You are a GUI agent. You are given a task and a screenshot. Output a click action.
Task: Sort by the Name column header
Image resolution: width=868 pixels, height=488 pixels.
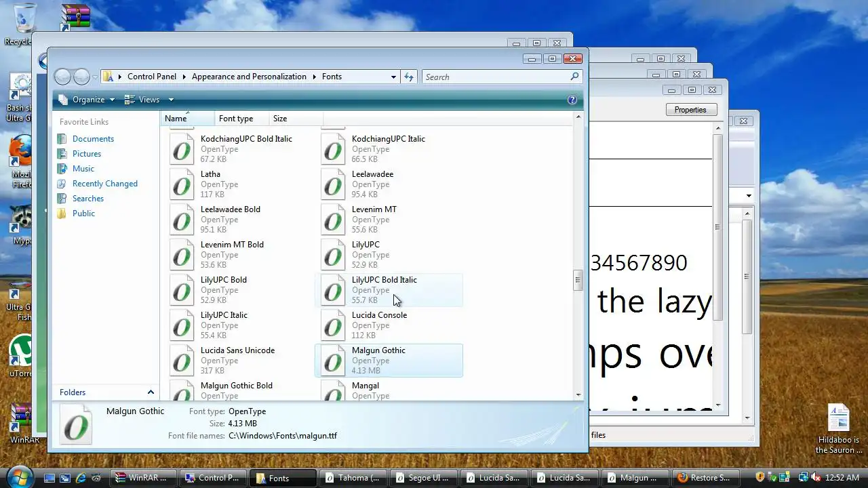[x=188, y=119]
